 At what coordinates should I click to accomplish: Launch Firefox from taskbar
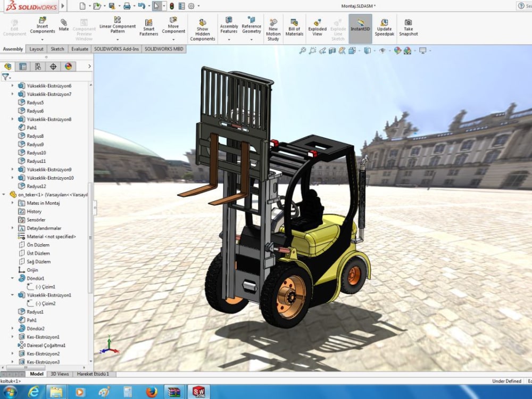pos(151,392)
